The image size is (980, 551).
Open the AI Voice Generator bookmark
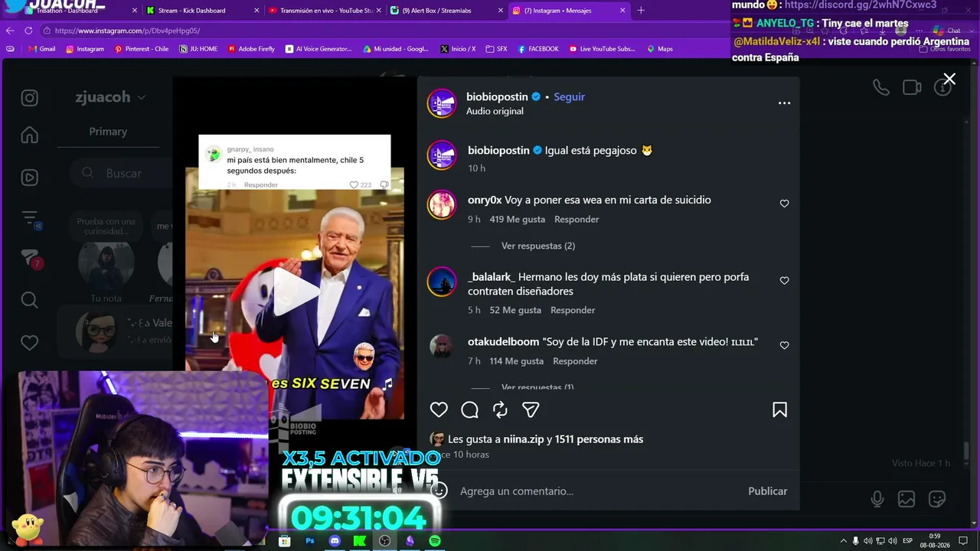318,49
